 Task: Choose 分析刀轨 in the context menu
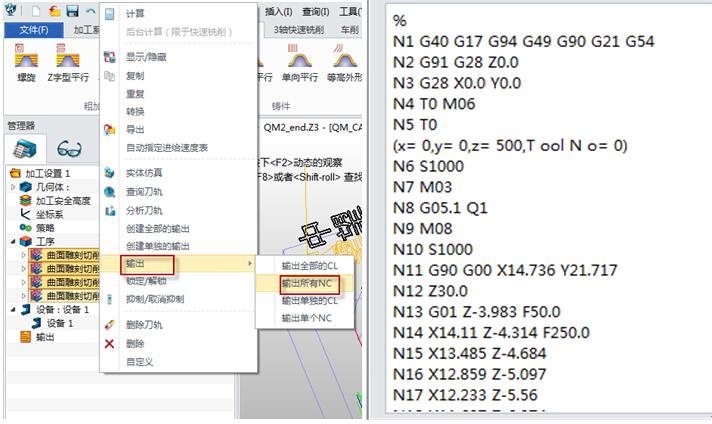pyautogui.click(x=144, y=211)
